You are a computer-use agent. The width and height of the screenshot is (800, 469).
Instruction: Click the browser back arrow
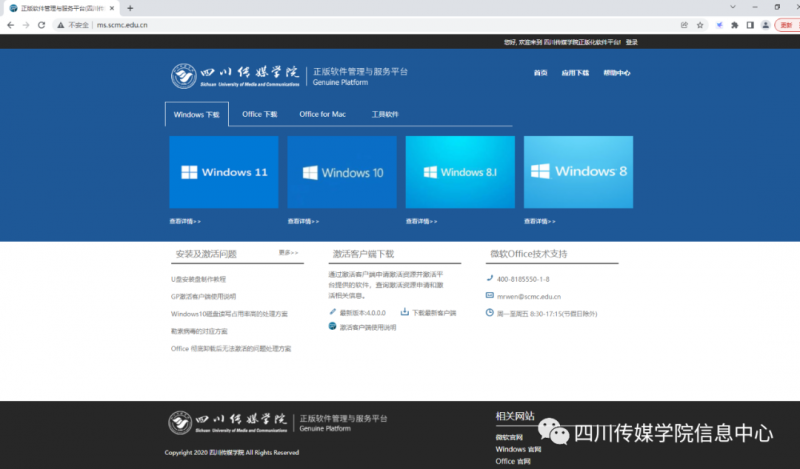pyautogui.click(x=9, y=25)
